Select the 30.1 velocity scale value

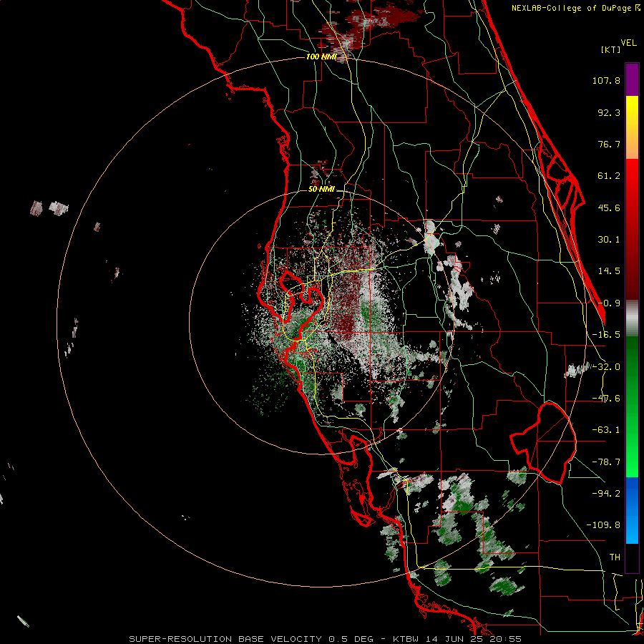pos(609,240)
